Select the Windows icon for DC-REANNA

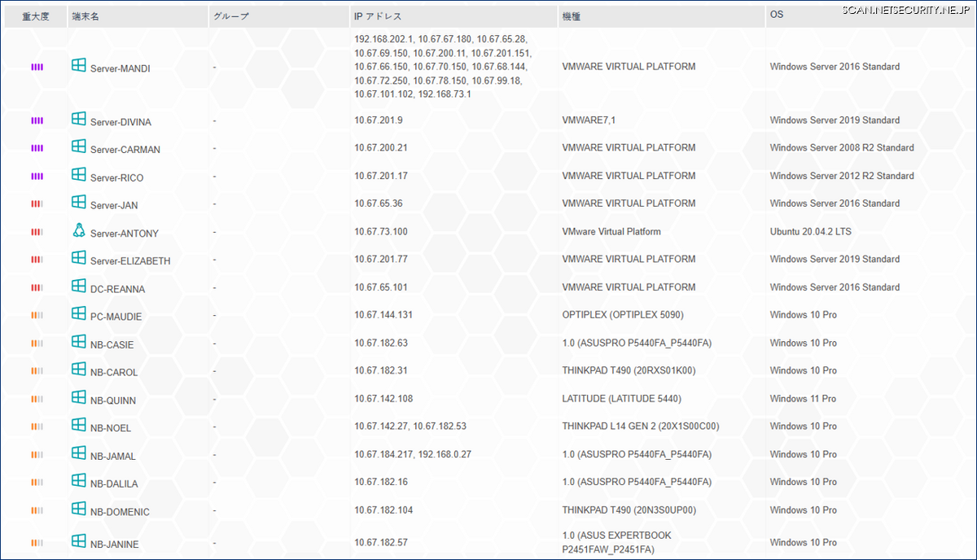[x=78, y=286]
